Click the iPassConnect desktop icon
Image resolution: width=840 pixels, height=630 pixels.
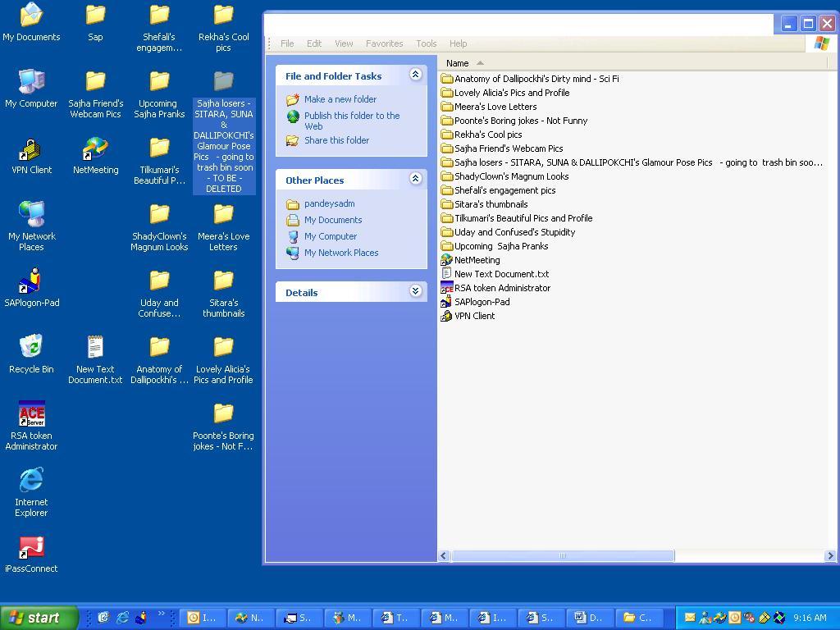(x=31, y=547)
